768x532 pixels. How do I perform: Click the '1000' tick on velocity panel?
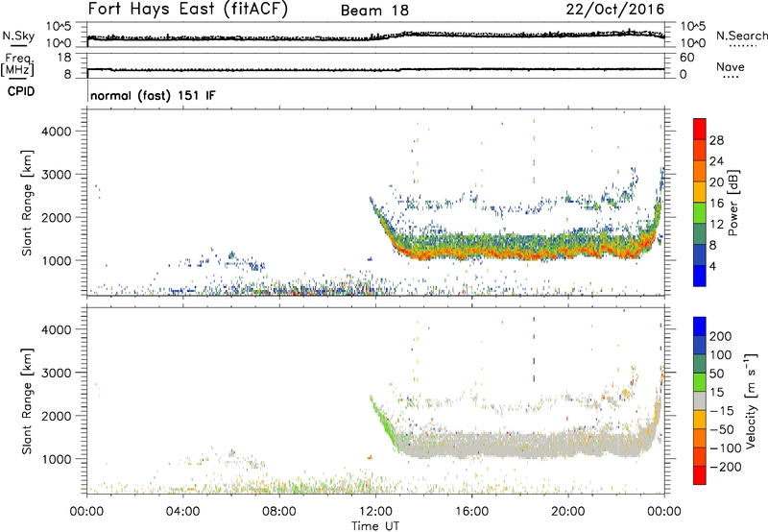pyautogui.click(x=57, y=459)
